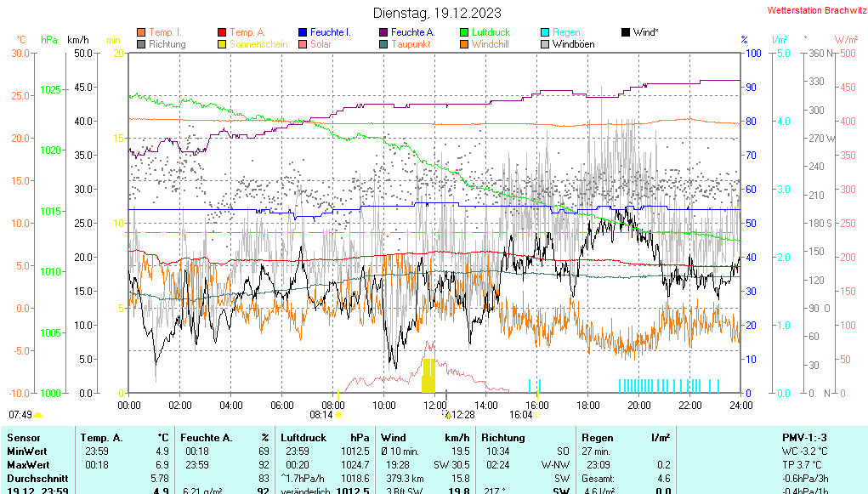Click the cyan Regen legend square
Image resolution: width=868 pixels, height=494 pixels.
point(545,32)
